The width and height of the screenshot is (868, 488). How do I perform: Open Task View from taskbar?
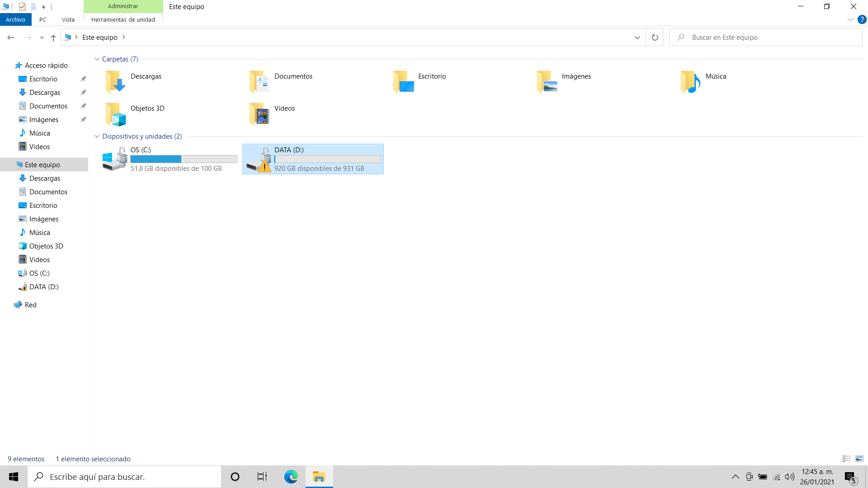[x=262, y=477]
